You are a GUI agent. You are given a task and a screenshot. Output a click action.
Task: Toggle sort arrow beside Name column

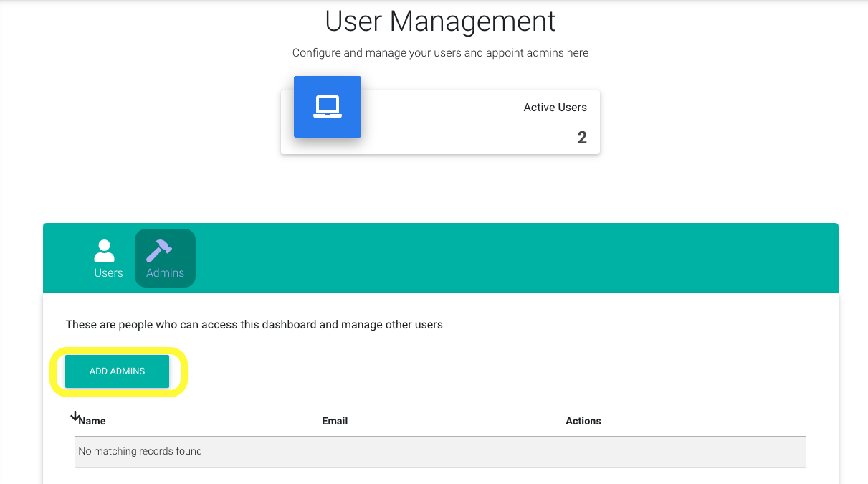pos(75,417)
